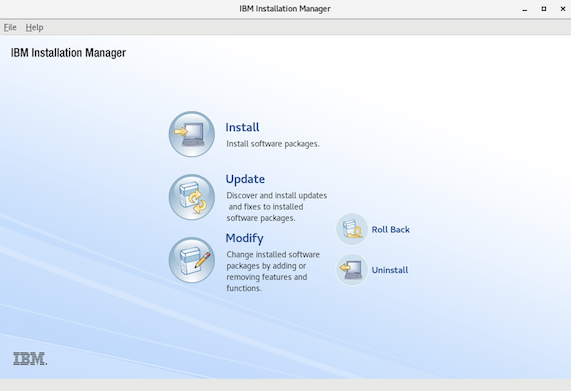Screen dimensions: 571x391
Task: Select the Install heading link
Action: coord(242,127)
